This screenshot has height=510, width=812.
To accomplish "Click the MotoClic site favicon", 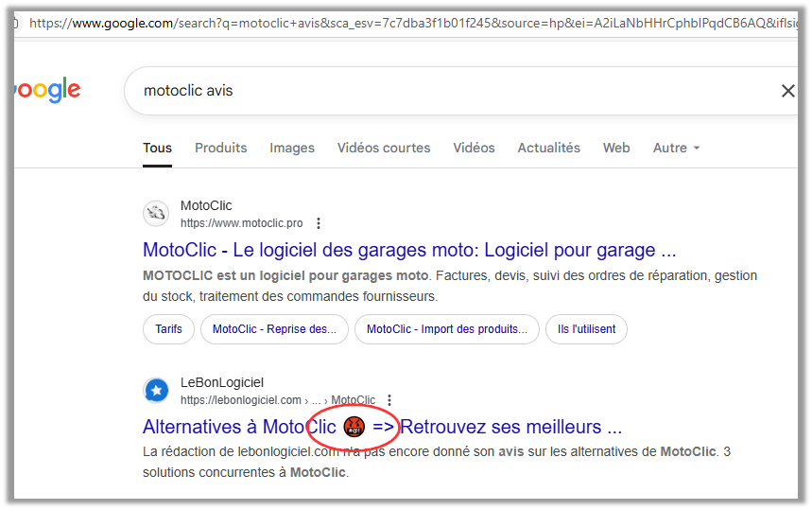I will [156, 213].
